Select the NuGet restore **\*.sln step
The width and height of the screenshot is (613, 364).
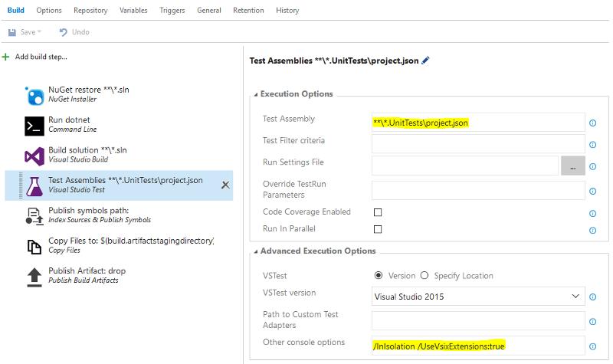pos(120,95)
